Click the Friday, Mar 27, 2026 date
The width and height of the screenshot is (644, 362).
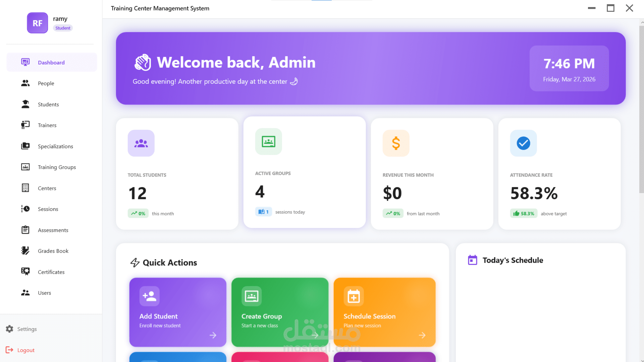point(569,79)
